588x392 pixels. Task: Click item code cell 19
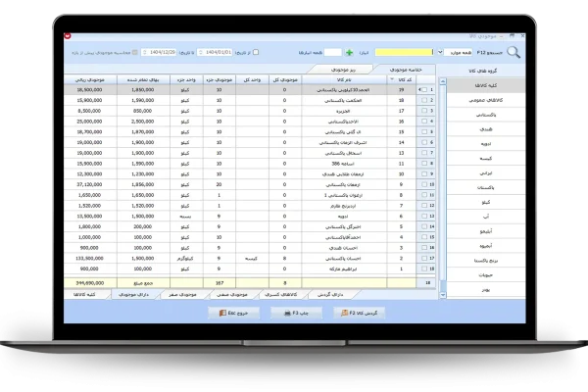point(401,89)
